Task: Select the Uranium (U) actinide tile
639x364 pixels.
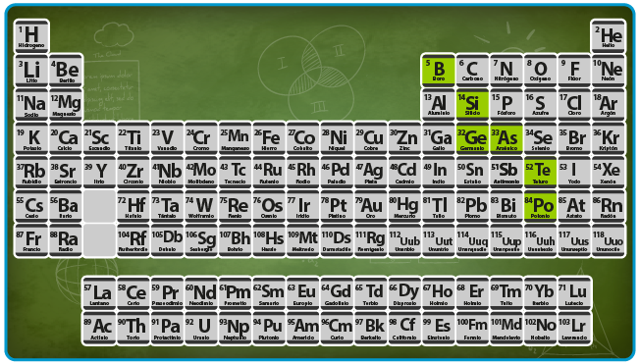Action: point(201,328)
